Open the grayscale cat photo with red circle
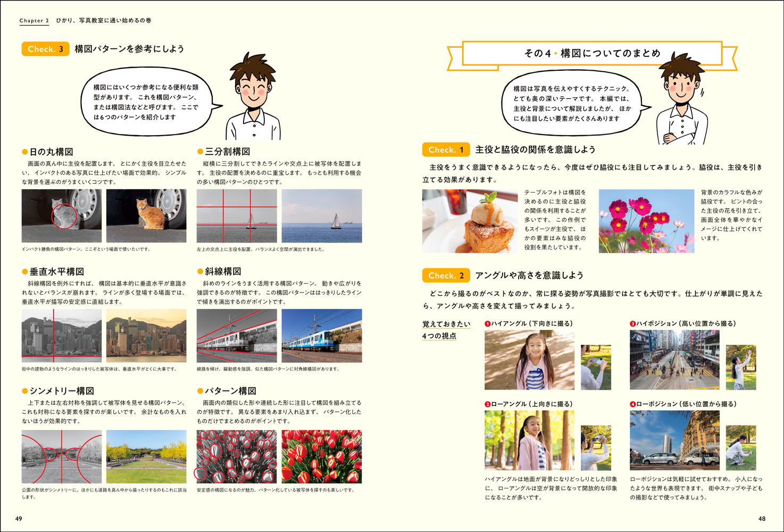The width and height of the screenshot is (784, 532). coord(62,216)
